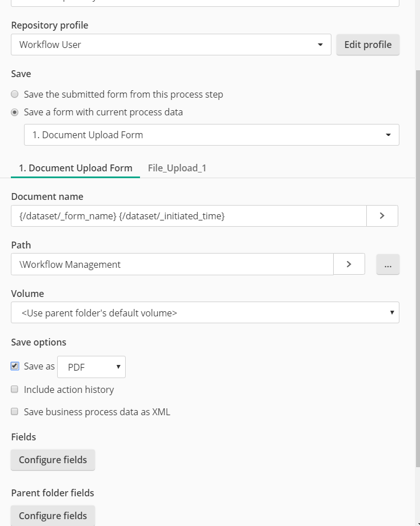This screenshot has width=420, height=526.
Task: Click inside the Path input field
Action: (171, 264)
